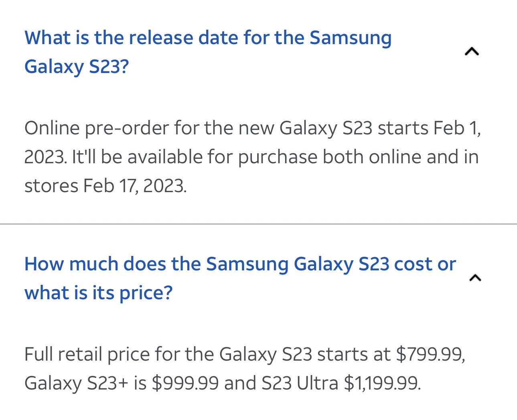The image size is (517, 420).
Task: Click the '$1,199.99' S23 Ultra price
Action: [382, 383]
